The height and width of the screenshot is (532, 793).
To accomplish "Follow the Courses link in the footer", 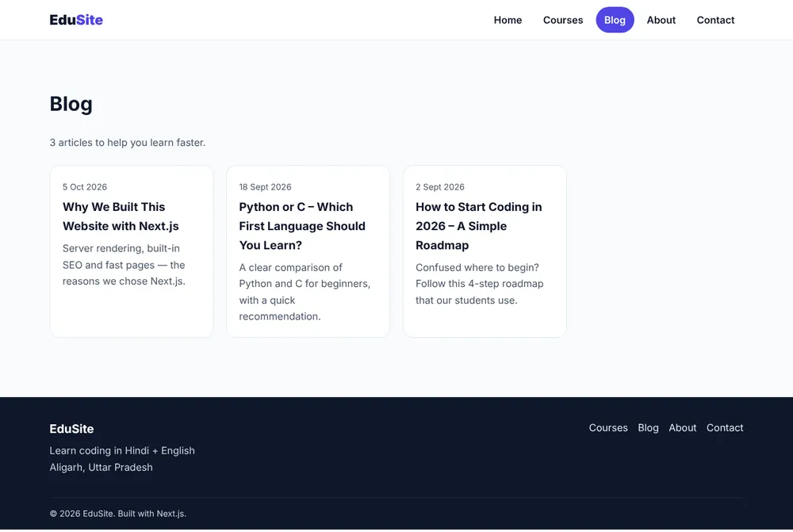I will coord(608,428).
